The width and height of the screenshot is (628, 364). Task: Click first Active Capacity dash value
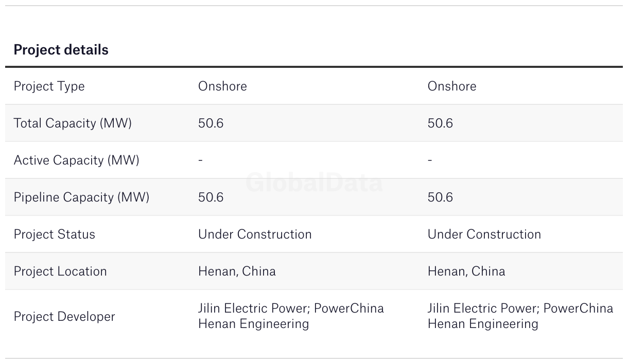[200, 160]
